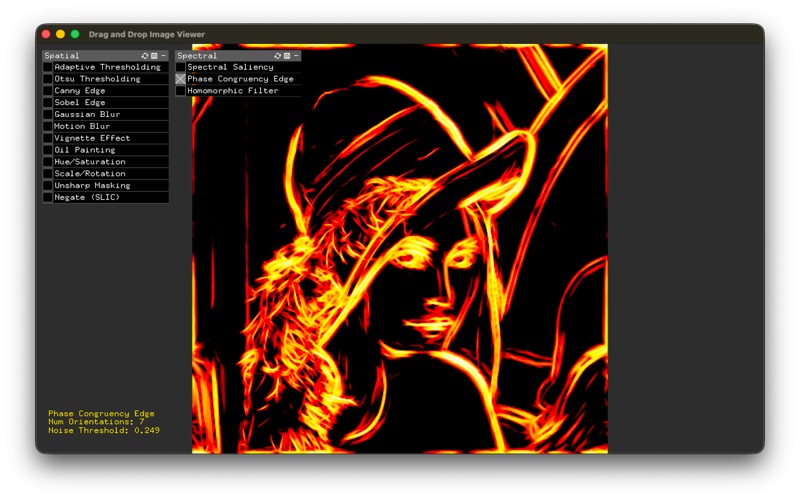Enable the Hue/Saturation checkbox
Screen dimensions: 800x500
(x=48, y=162)
